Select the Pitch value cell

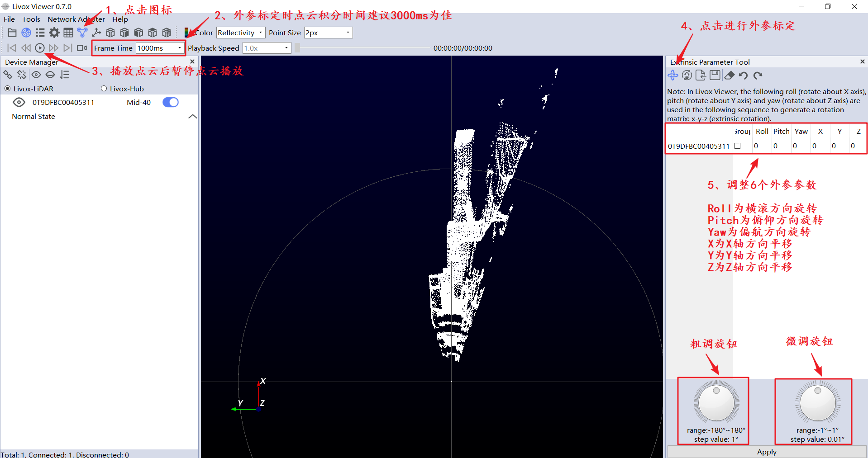click(x=781, y=146)
